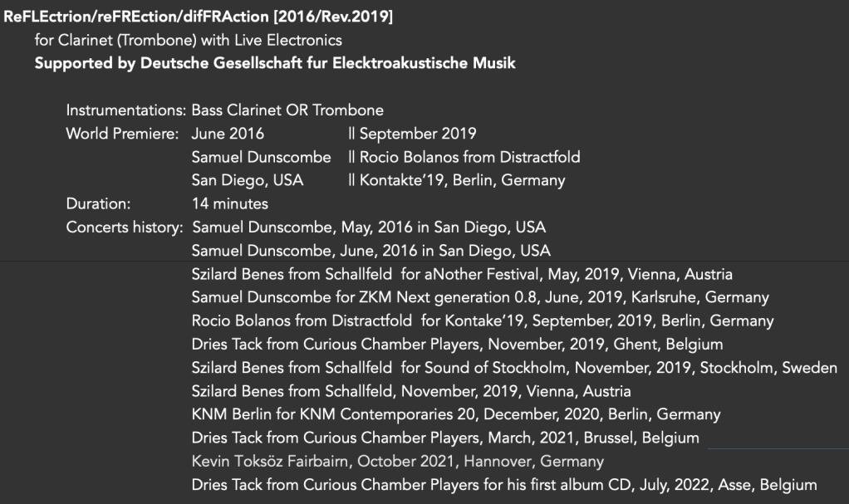Click the "Kontakte'19, Berlin, Germany" premiere location
The width and height of the screenshot is (849, 504).
point(462,180)
